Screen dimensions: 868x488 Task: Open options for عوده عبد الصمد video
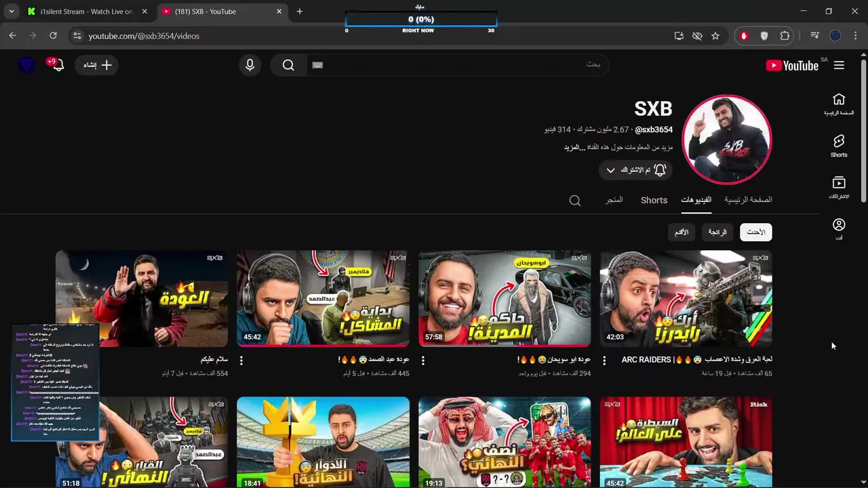click(241, 361)
